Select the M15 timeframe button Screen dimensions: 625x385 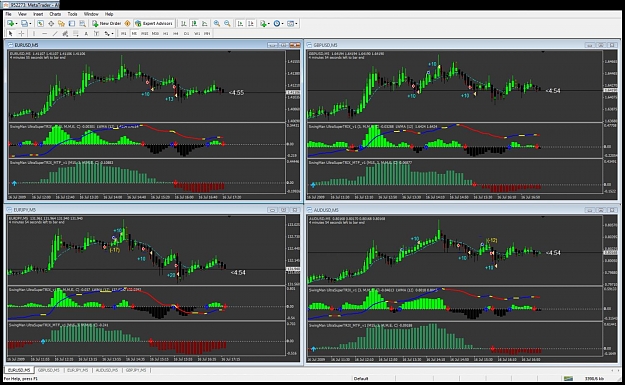pos(144,34)
